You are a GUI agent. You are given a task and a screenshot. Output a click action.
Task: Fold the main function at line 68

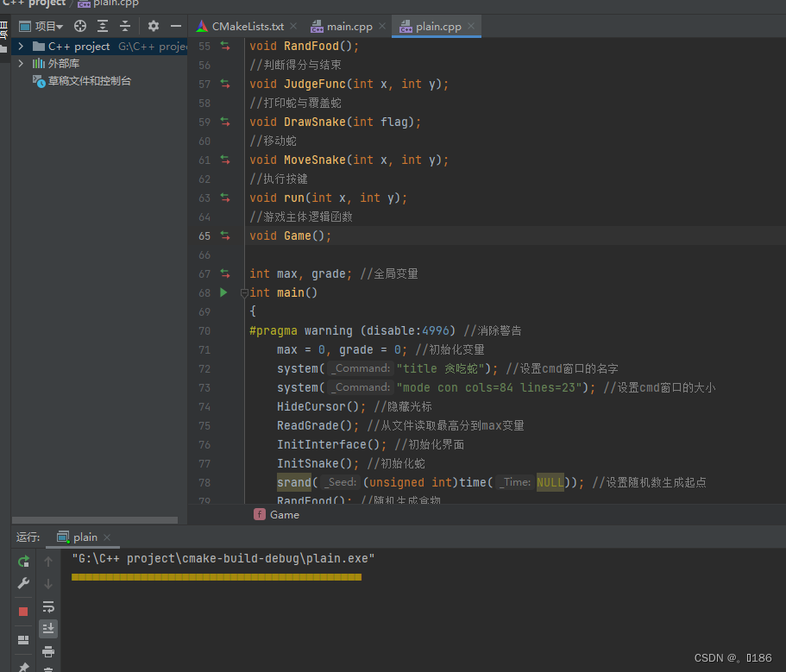pos(244,293)
